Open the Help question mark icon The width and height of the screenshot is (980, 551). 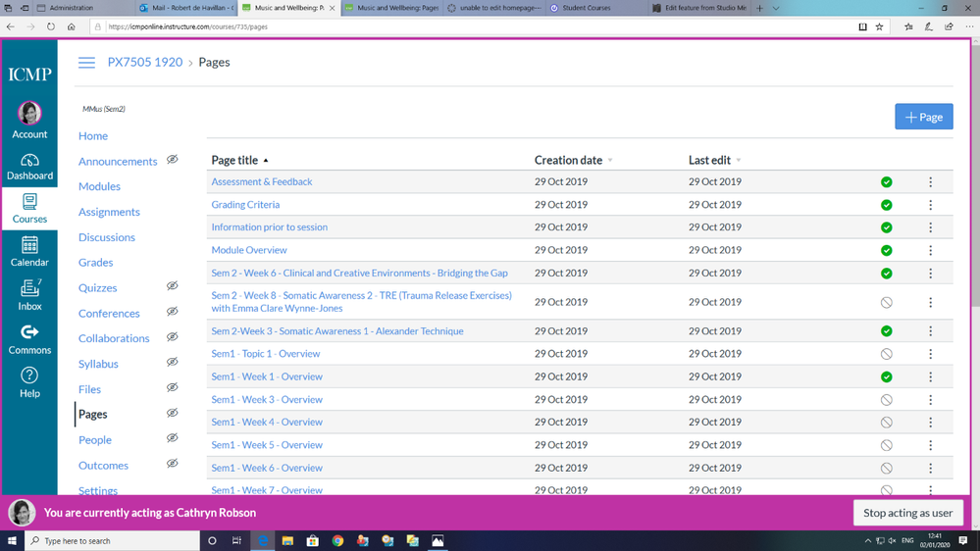(x=29, y=381)
